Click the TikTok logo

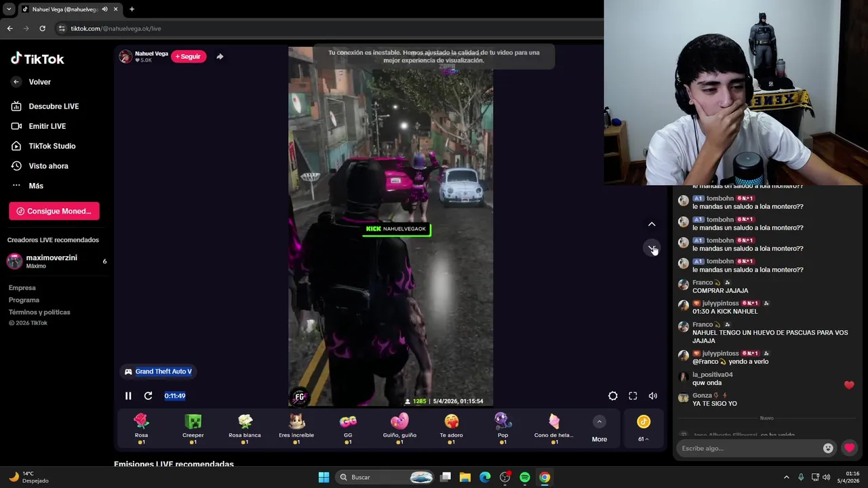pyautogui.click(x=37, y=59)
